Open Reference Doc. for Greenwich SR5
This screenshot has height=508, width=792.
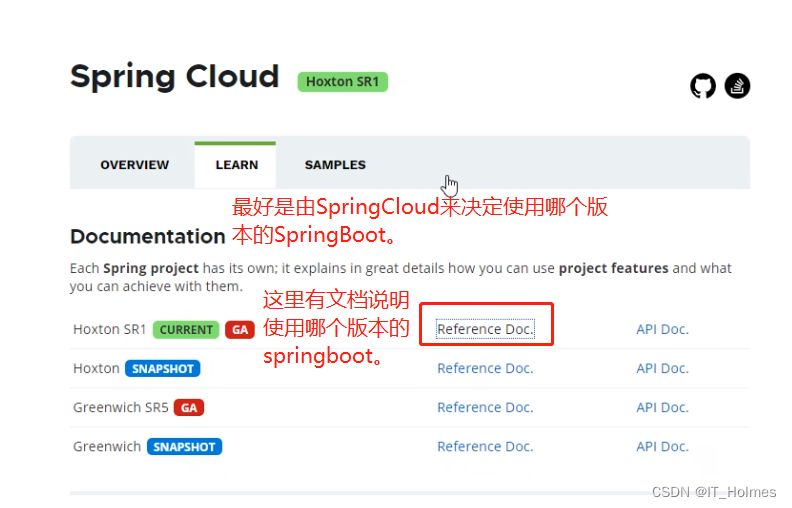pos(485,407)
